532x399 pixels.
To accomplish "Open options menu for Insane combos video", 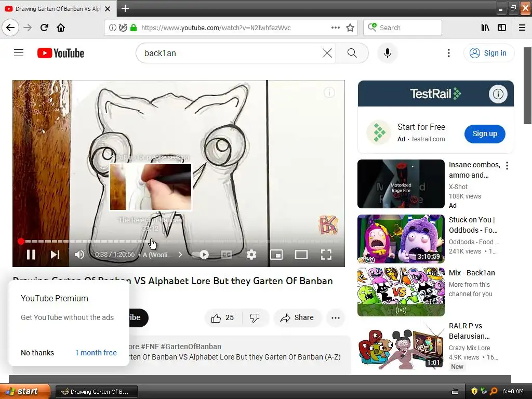I will click(x=507, y=166).
